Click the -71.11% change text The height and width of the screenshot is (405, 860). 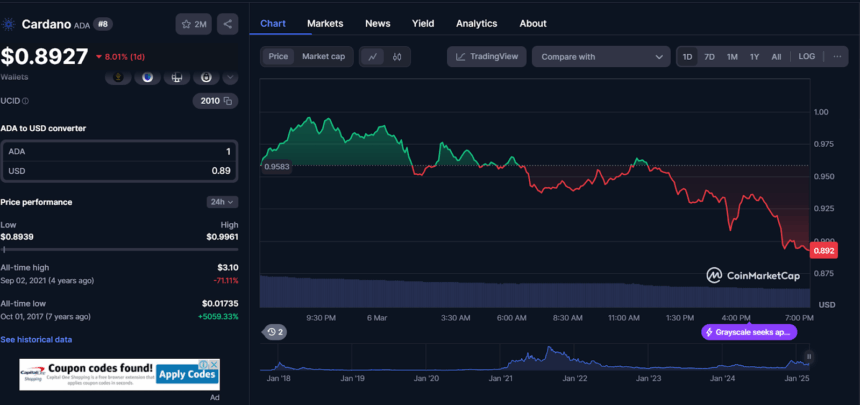[226, 280]
